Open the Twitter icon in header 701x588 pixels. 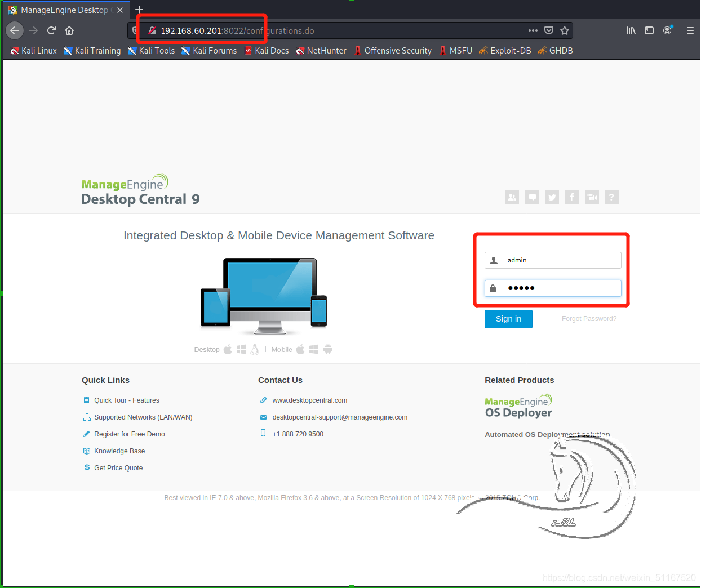[552, 197]
